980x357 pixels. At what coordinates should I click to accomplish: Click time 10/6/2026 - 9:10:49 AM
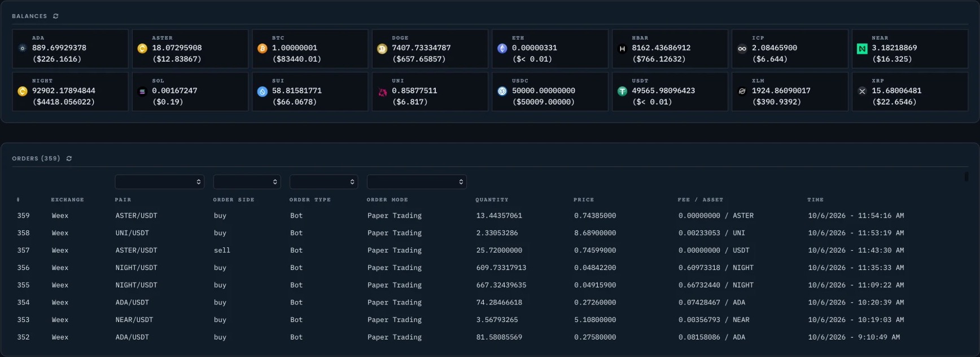(x=854, y=337)
